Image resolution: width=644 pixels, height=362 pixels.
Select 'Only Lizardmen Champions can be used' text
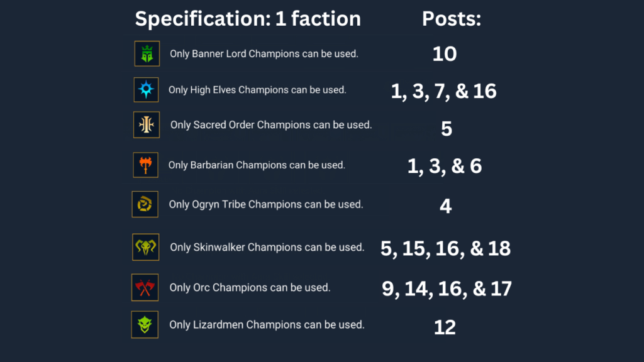point(267,325)
